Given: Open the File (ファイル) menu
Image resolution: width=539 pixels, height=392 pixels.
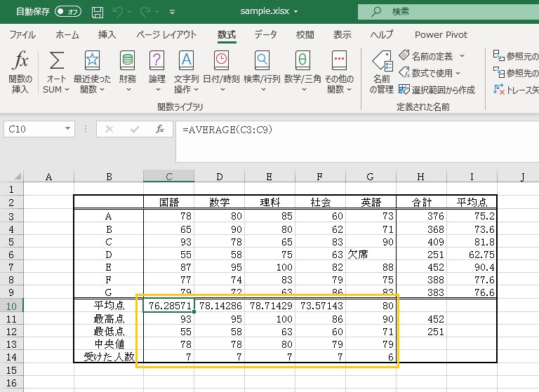Looking at the screenshot, I should pyautogui.click(x=22, y=34).
